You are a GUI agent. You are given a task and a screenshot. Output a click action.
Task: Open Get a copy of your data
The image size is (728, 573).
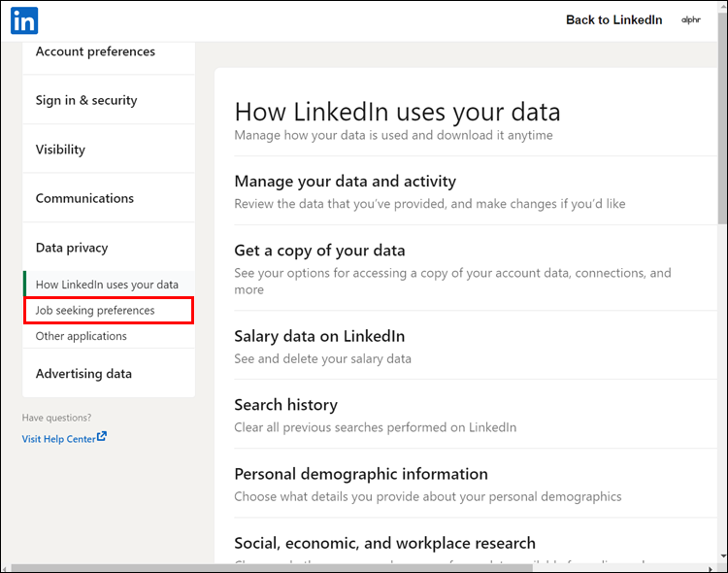(x=319, y=251)
